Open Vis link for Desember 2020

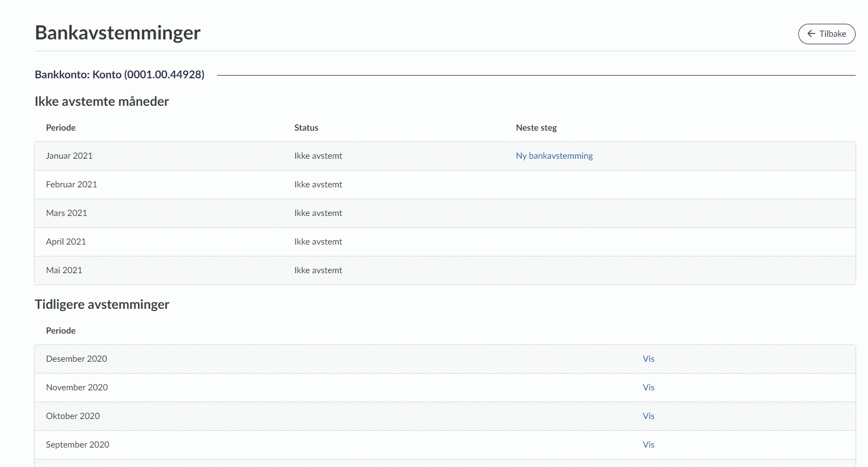[x=648, y=358]
